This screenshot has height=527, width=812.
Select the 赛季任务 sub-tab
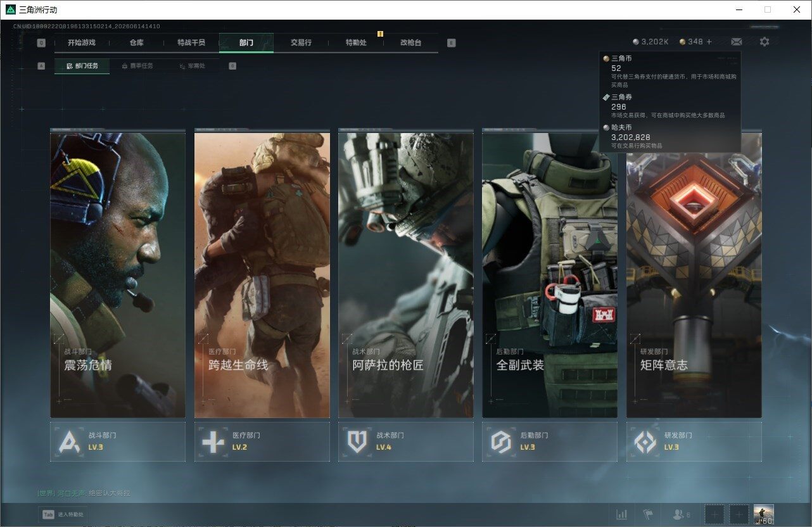(x=137, y=66)
